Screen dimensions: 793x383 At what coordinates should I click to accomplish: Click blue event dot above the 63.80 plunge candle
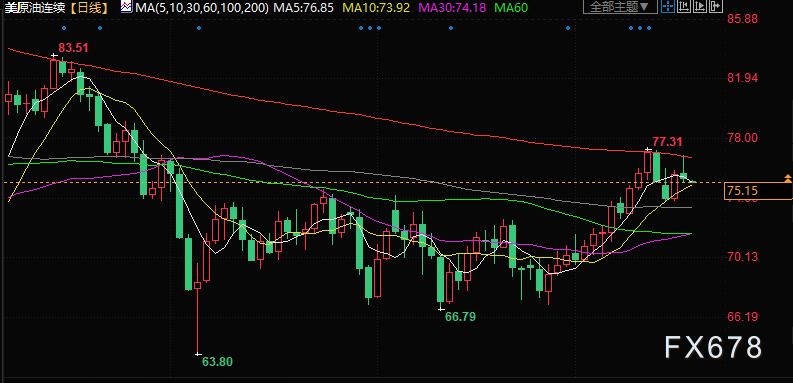point(199,27)
